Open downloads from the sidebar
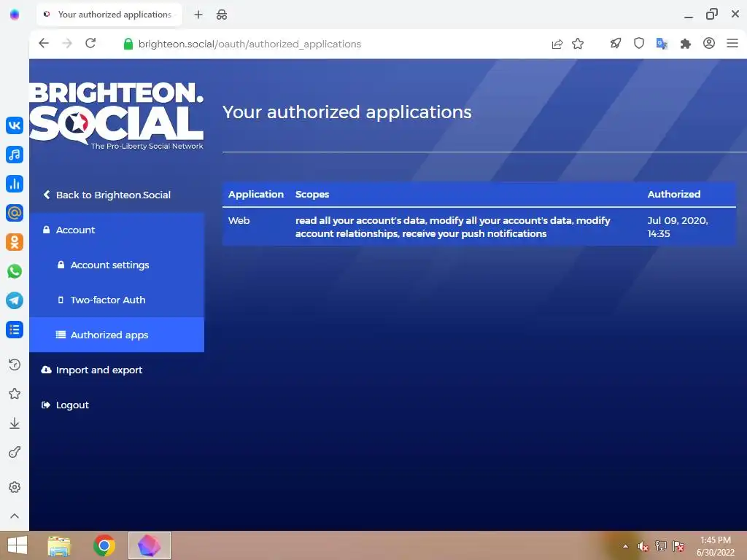 pos(15,423)
